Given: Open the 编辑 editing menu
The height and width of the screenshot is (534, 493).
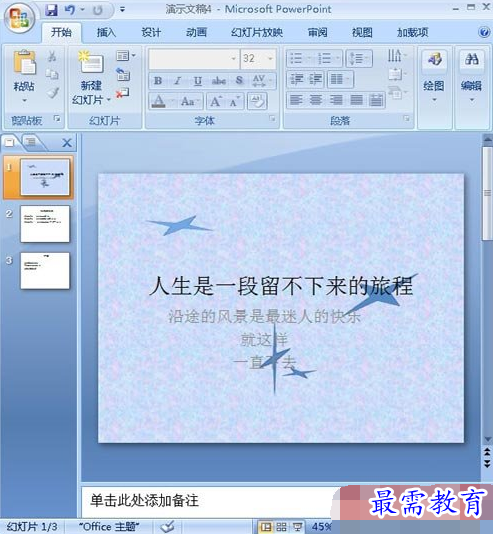Looking at the screenshot, I should (472, 77).
